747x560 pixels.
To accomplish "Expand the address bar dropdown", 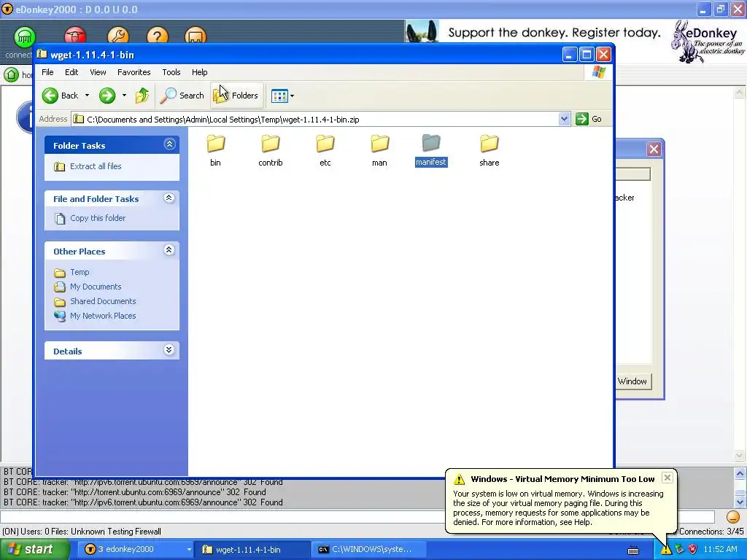I will (564, 119).
